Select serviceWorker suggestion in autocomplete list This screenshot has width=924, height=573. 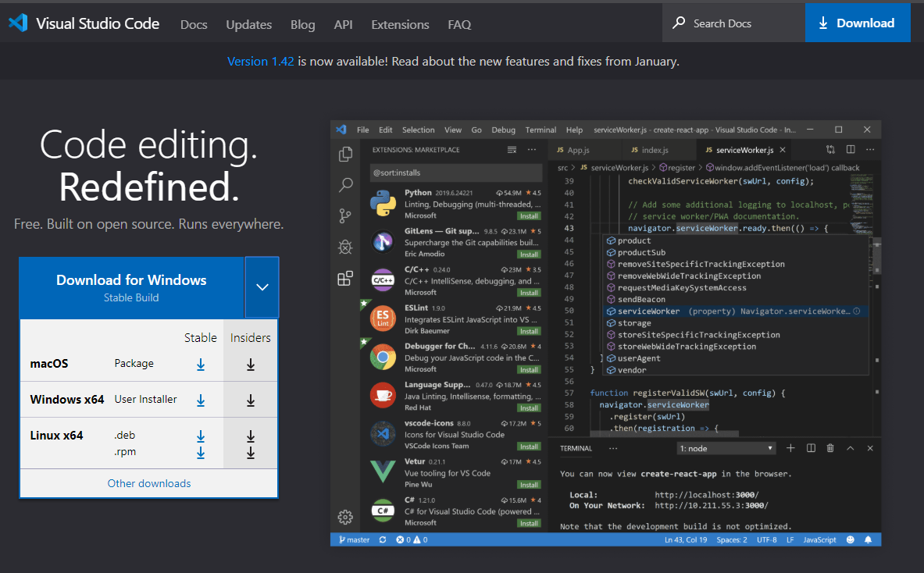tap(734, 311)
